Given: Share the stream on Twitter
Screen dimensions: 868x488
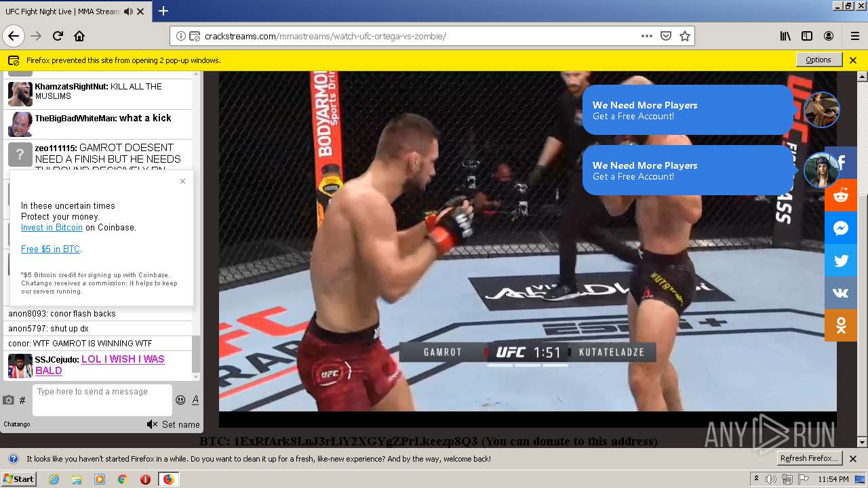Looking at the screenshot, I should click(841, 261).
